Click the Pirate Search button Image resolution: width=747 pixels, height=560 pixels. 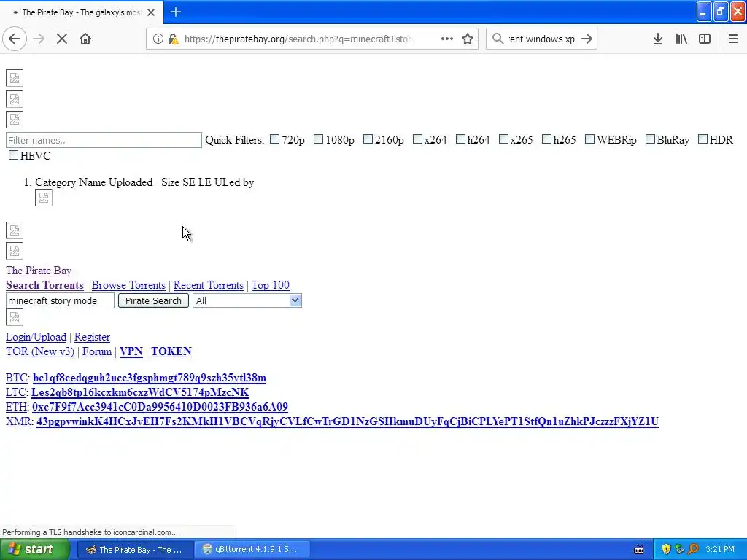(x=153, y=300)
